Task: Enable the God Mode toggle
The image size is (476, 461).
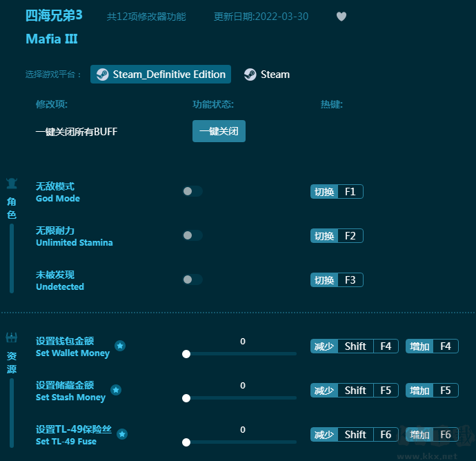Action: point(192,191)
